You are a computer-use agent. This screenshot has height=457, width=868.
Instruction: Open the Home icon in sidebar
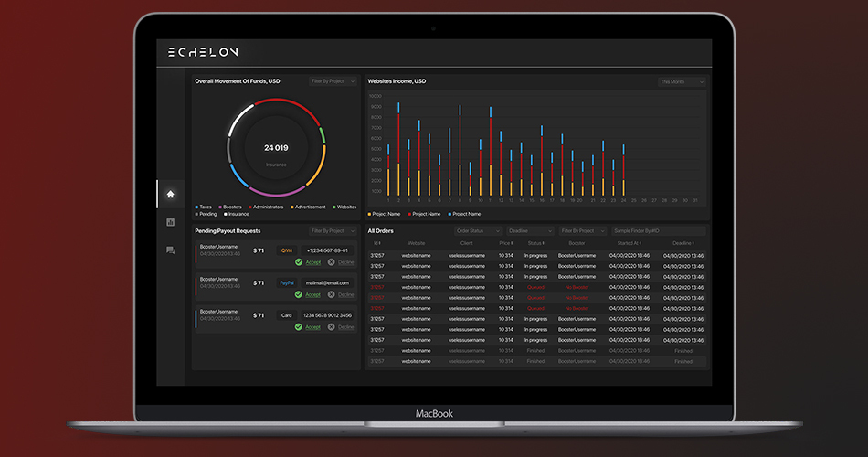click(171, 195)
